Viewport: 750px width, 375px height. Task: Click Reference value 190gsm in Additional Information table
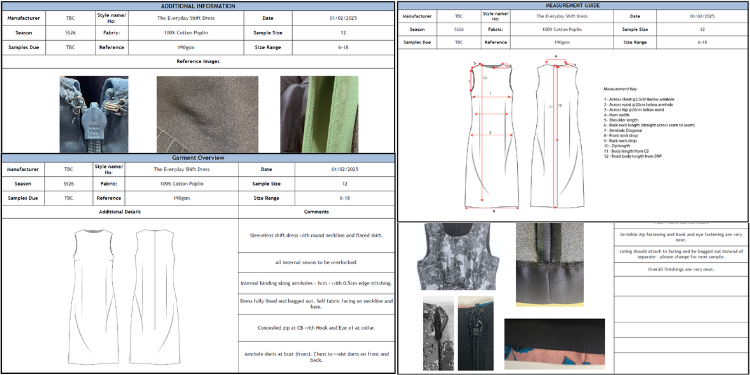pyautogui.click(x=186, y=47)
